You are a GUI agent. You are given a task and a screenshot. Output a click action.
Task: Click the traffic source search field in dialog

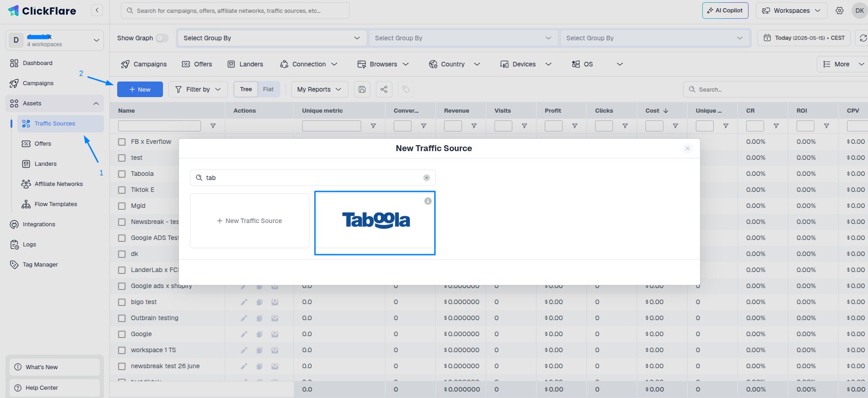[x=313, y=178]
